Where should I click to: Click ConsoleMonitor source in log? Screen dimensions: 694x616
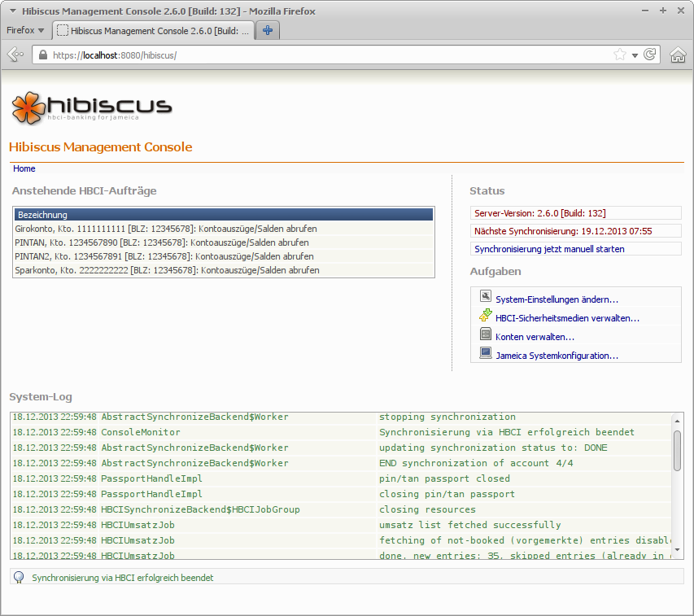tap(141, 432)
